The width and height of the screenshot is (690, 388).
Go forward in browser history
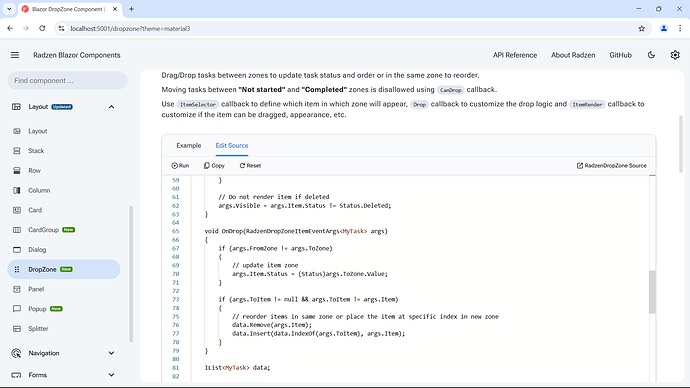pos(26,29)
